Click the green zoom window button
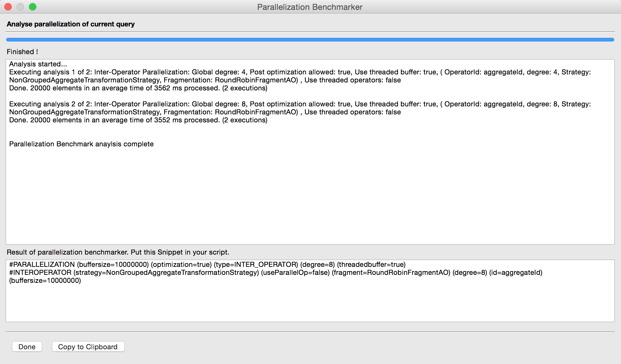 coord(33,7)
